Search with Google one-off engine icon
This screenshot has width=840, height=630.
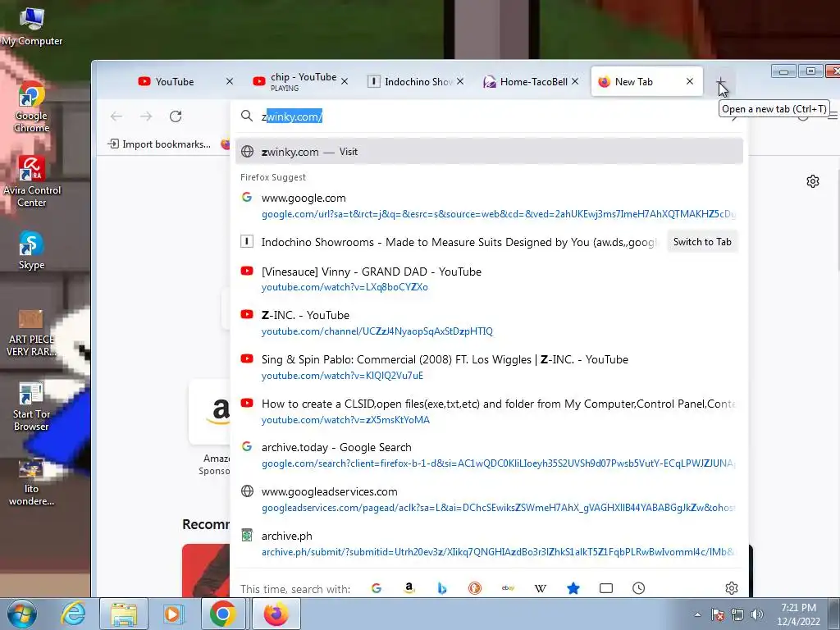click(x=376, y=588)
